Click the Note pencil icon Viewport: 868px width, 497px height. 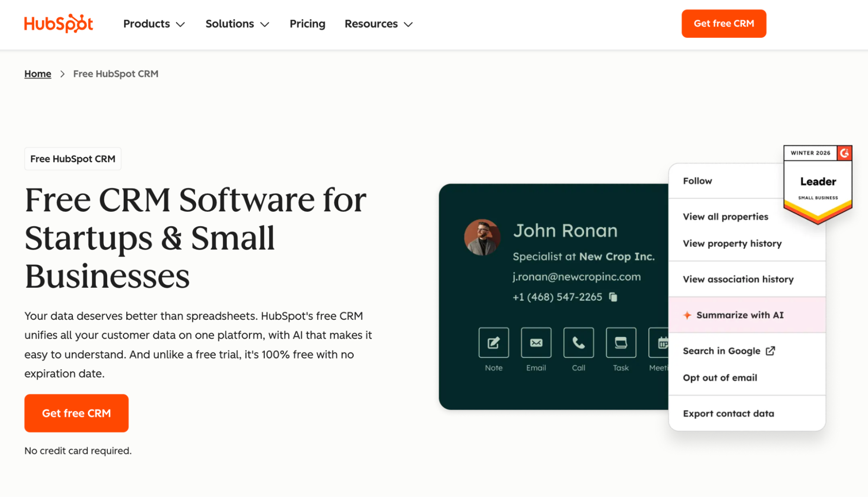[x=494, y=342]
